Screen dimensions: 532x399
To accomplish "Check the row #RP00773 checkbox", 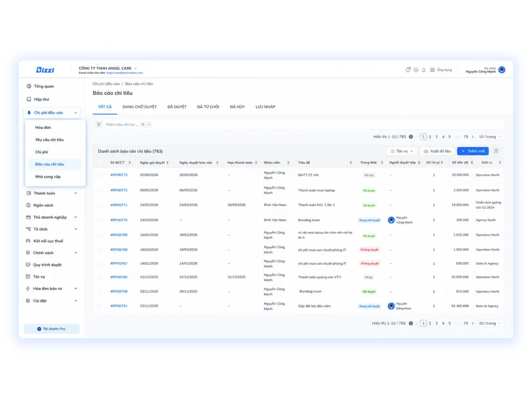I will click(99, 175).
